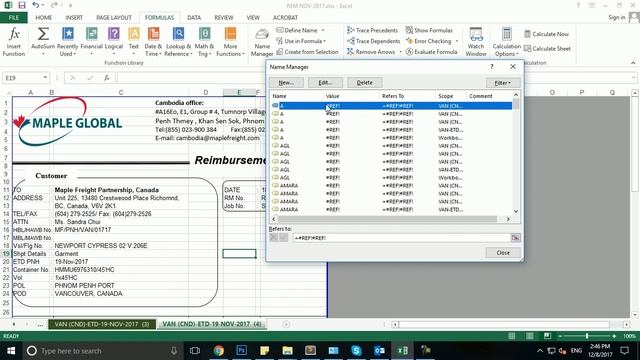Open the FILE tab
640x360 pixels.
[x=14, y=18]
